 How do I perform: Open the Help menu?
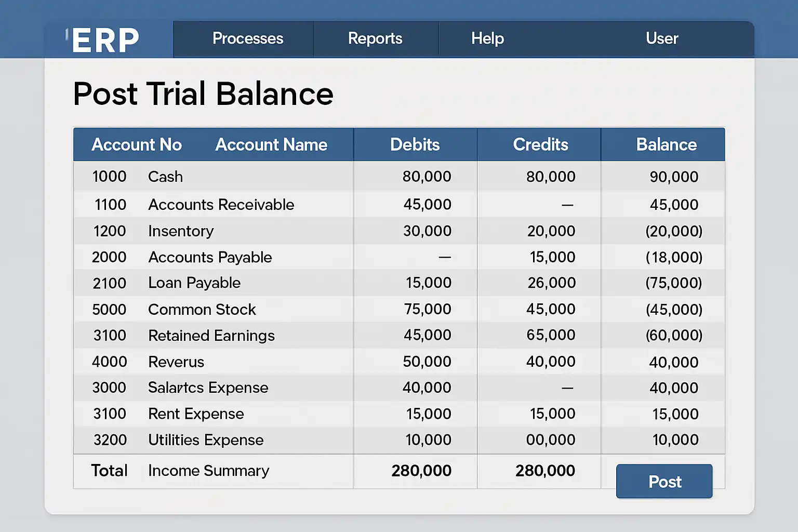coord(487,38)
